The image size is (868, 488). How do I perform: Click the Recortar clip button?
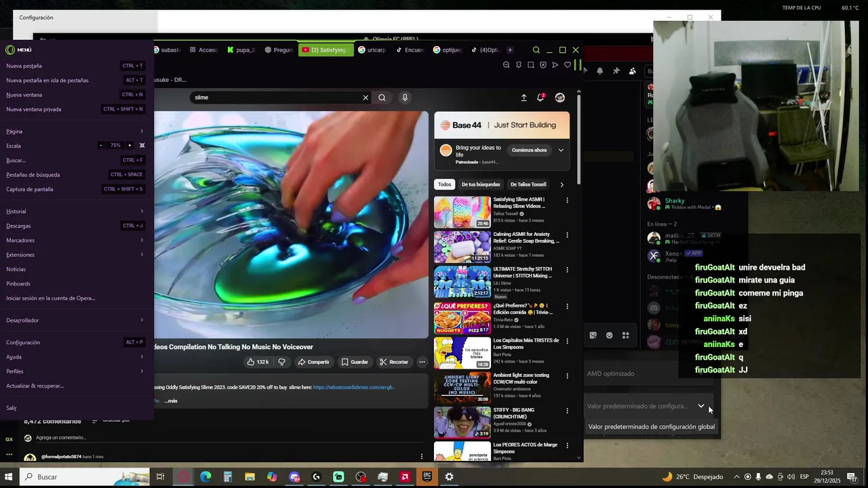coord(394,362)
